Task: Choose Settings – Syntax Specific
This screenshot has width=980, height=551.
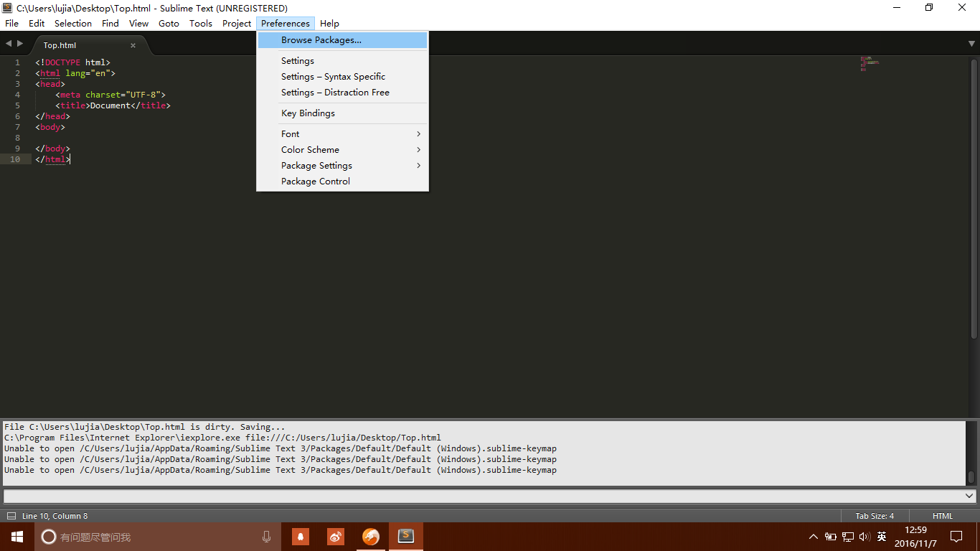Action: click(342, 77)
